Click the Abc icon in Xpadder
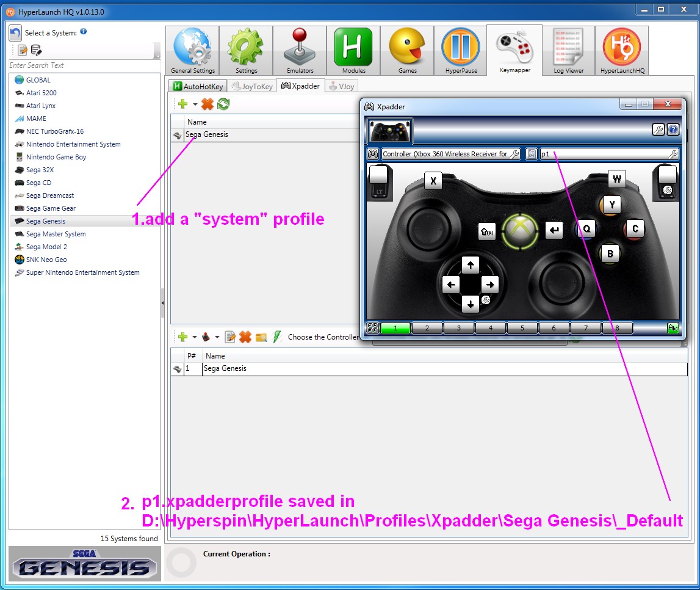The image size is (700, 590). click(x=673, y=328)
